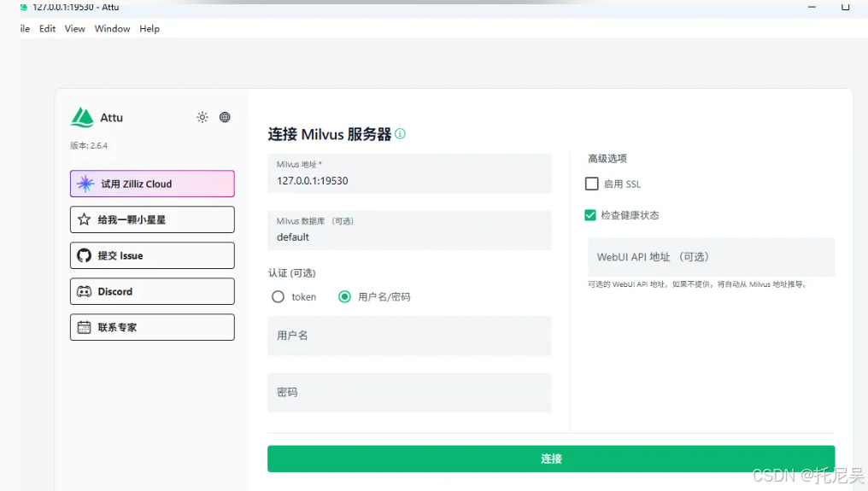Click the 给我一颗小星星 star button

(x=152, y=219)
